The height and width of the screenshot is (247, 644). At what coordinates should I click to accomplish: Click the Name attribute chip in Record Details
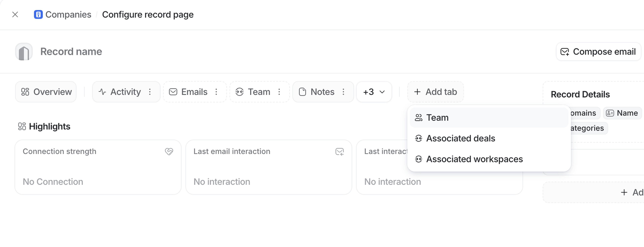tap(622, 113)
